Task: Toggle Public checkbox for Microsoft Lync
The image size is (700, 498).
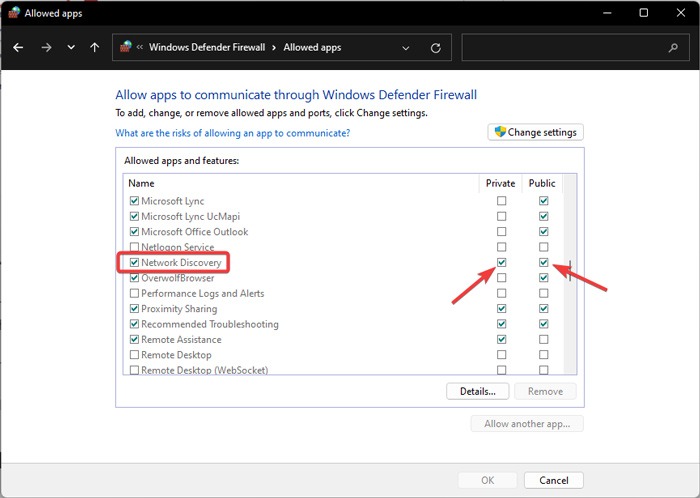Action: [543, 201]
